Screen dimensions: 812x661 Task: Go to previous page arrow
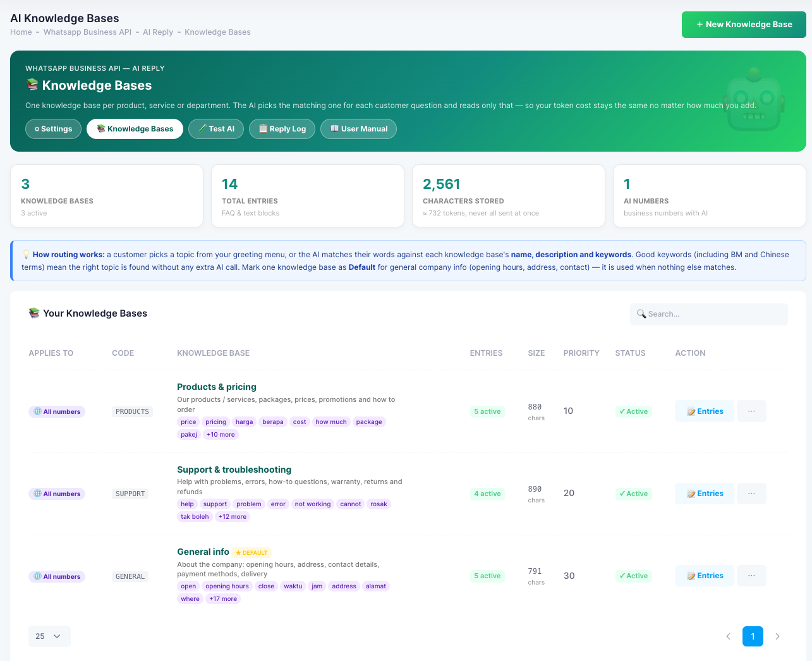pos(728,636)
